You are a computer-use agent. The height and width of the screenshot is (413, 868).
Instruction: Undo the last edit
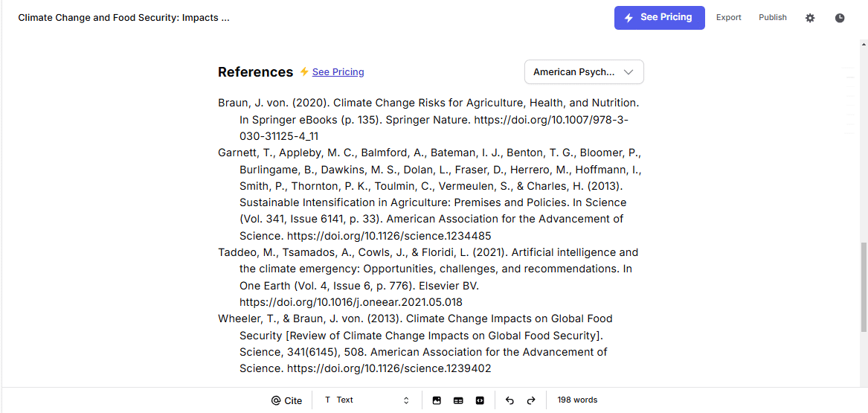point(509,400)
